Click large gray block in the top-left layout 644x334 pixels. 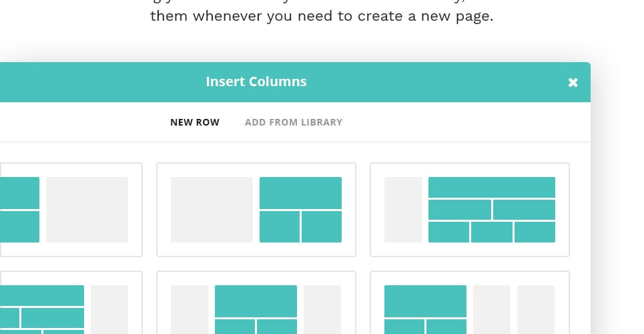87,210
